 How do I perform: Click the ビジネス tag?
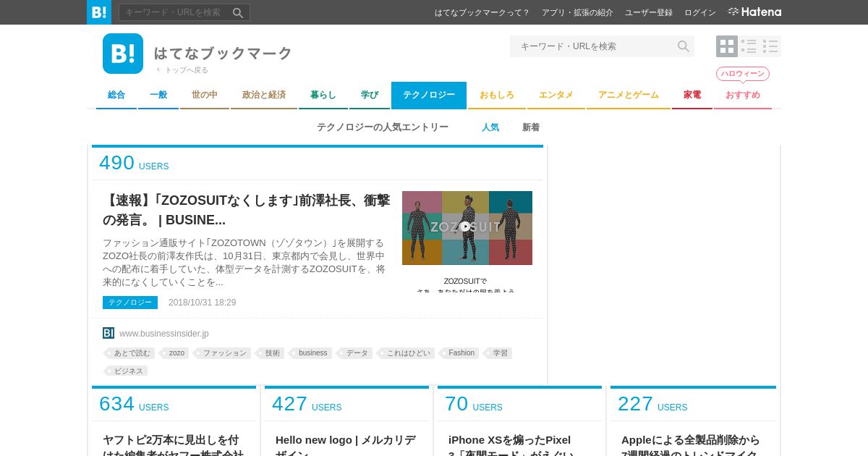tap(127, 371)
